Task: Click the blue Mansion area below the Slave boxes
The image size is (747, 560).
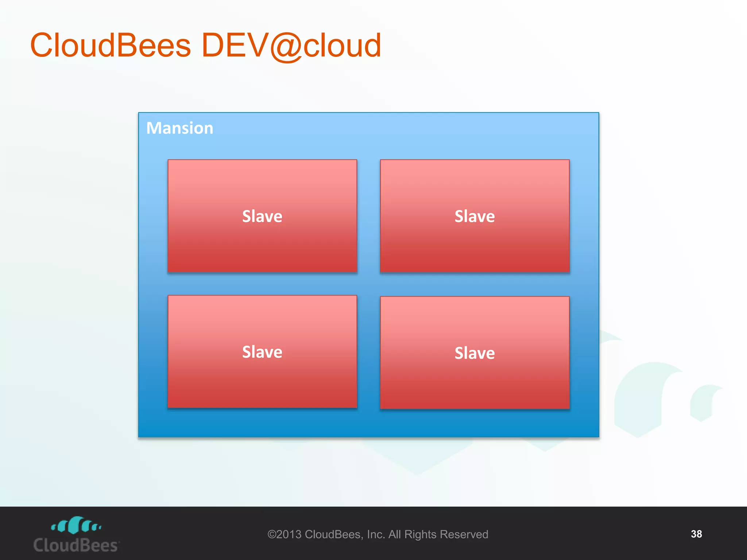Action: click(368, 423)
